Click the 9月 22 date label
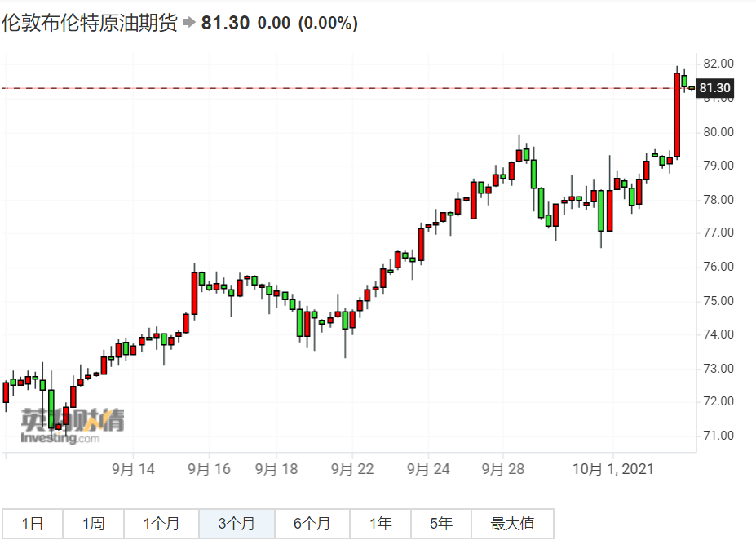This screenshot has height=549, width=756. click(x=352, y=469)
